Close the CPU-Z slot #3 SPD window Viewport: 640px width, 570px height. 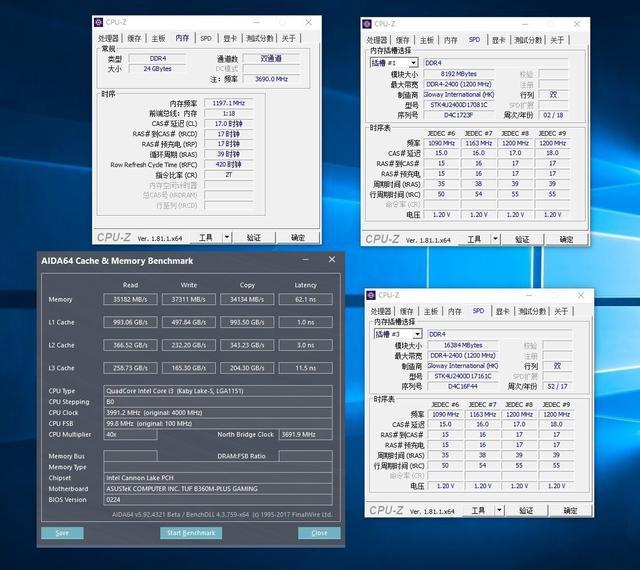click(x=581, y=295)
